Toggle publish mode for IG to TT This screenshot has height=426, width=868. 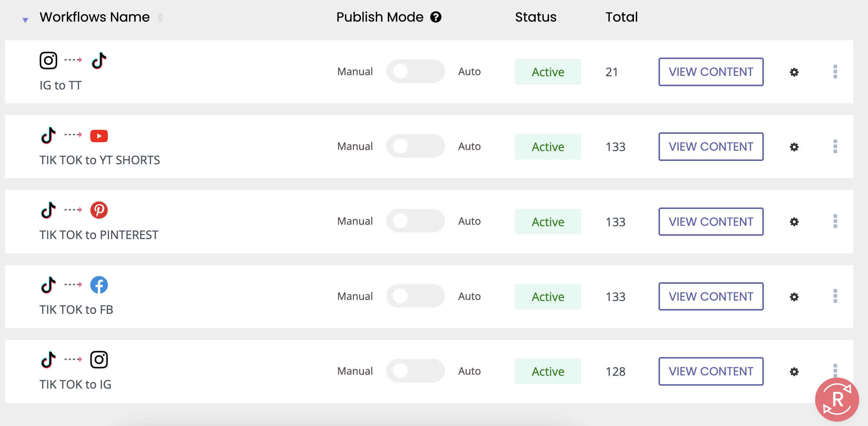(x=415, y=71)
